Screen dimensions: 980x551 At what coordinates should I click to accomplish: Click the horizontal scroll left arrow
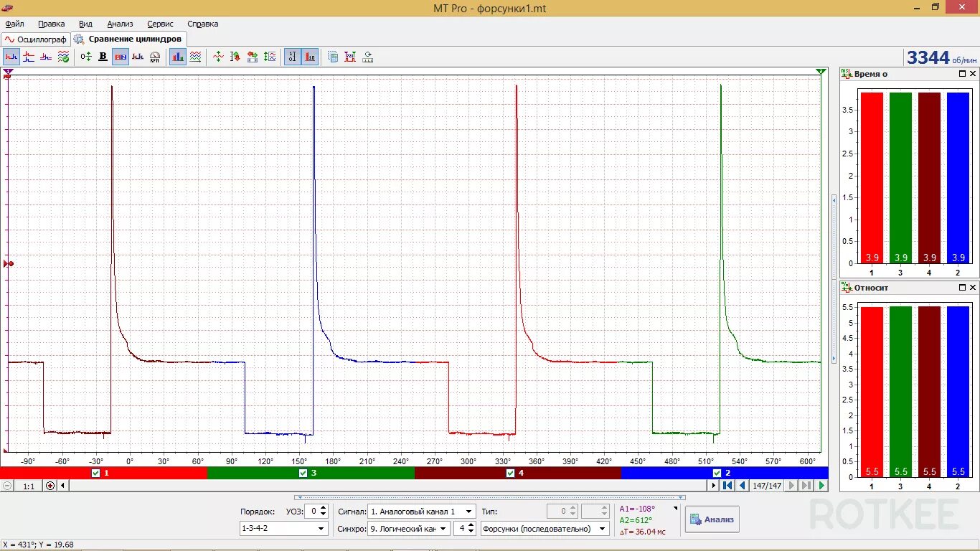tap(63, 486)
